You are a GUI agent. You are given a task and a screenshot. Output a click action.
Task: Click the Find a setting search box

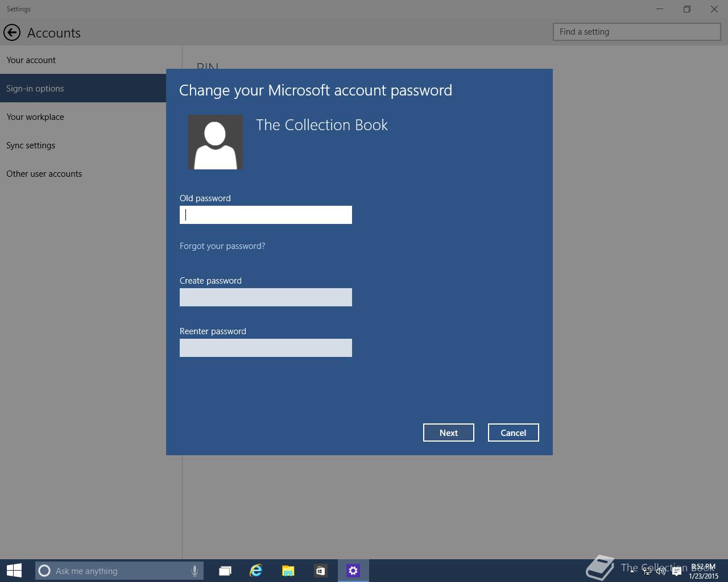click(x=637, y=32)
